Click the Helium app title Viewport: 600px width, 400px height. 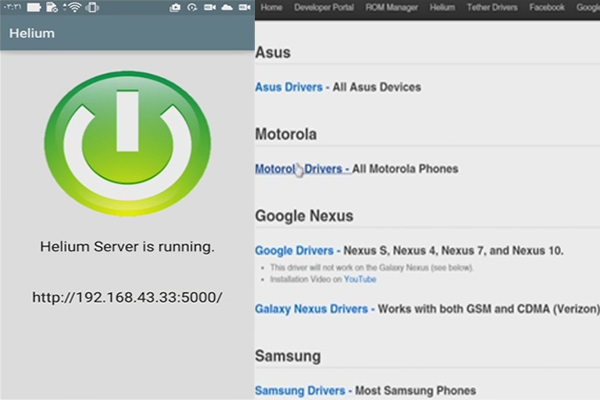(32, 33)
